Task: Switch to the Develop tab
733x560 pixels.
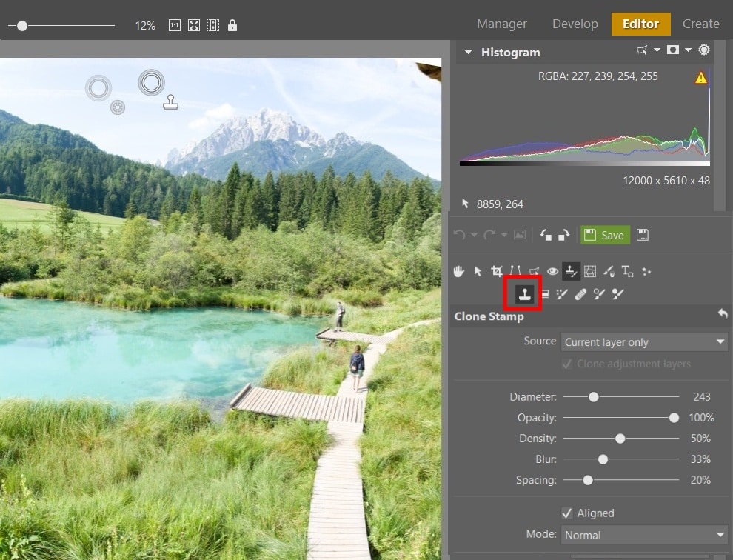Action: 575,24
